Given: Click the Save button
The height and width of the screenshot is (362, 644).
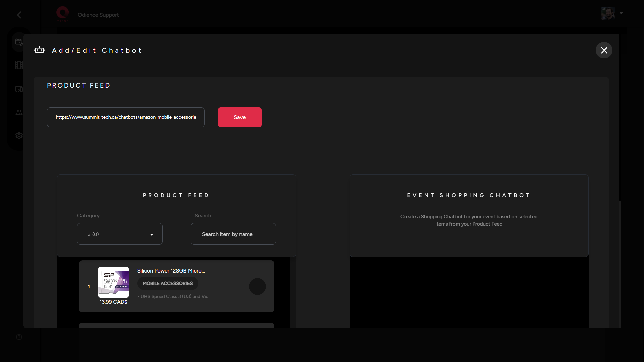Looking at the screenshot, I should [239, 117].
